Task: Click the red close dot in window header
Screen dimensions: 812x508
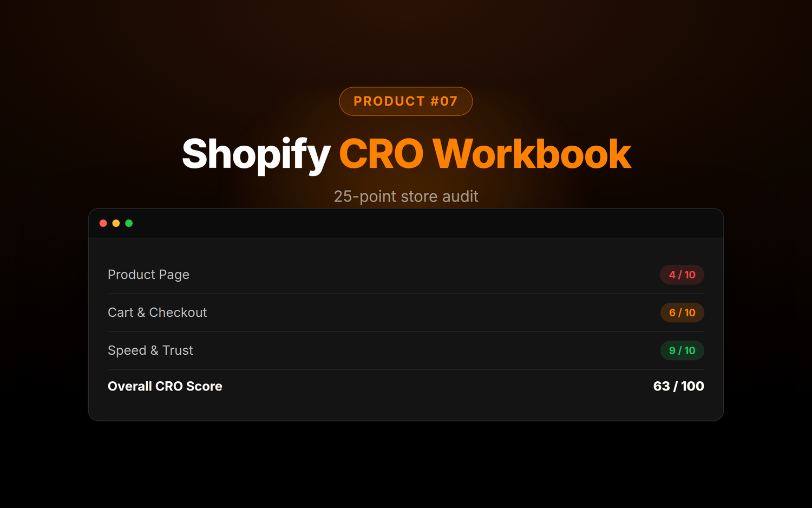Action: [x=103, y=223]
